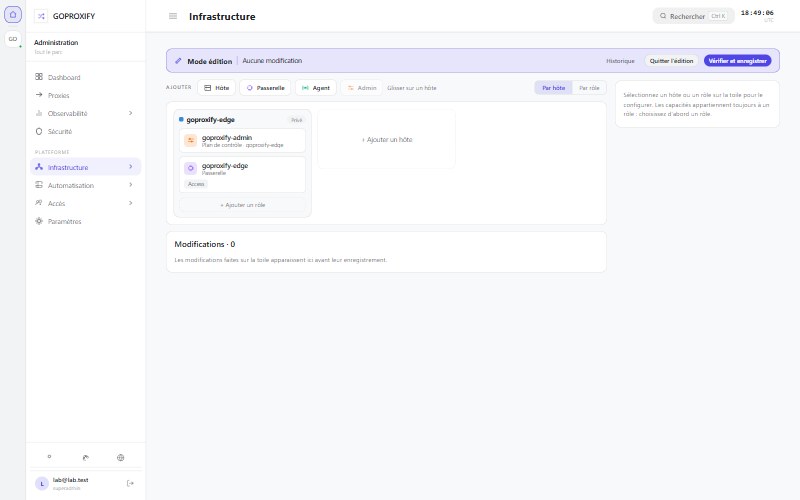This screenshot has width=800, height=500.
Task: Click the purple goproxify-edge gateway icon
Action: (190, 168)
